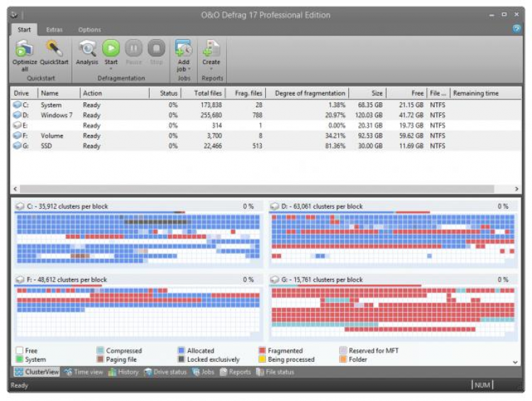
Task: Open the Extras ribbon tab
Action: tap(55, 30)
